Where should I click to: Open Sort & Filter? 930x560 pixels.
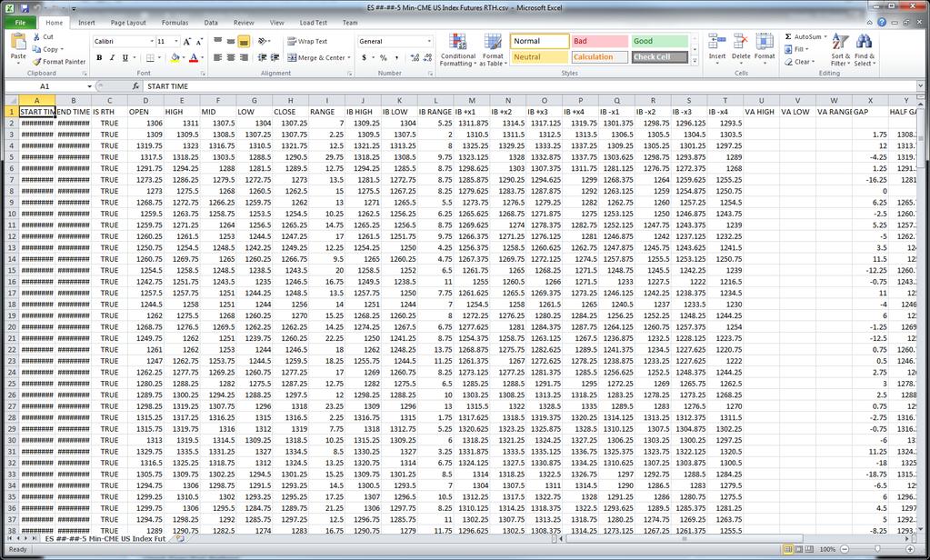840,50
